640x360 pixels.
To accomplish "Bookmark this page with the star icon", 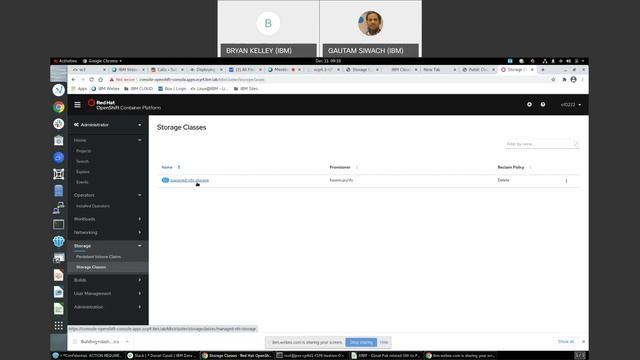I will 553,80.
